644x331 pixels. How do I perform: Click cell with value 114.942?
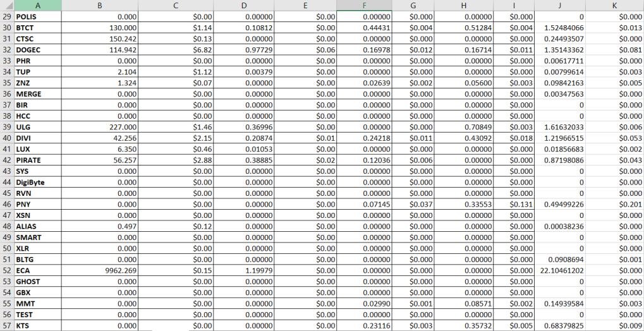pos(100,50)
